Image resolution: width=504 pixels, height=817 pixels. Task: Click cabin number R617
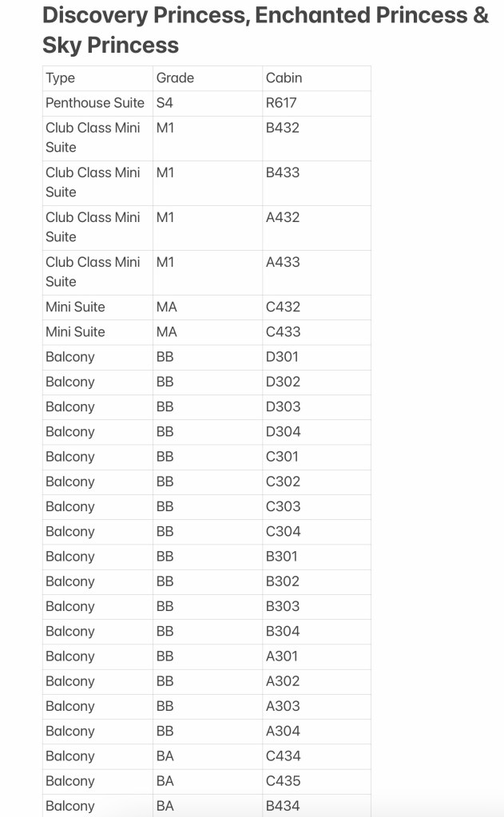tap(281, 102)
